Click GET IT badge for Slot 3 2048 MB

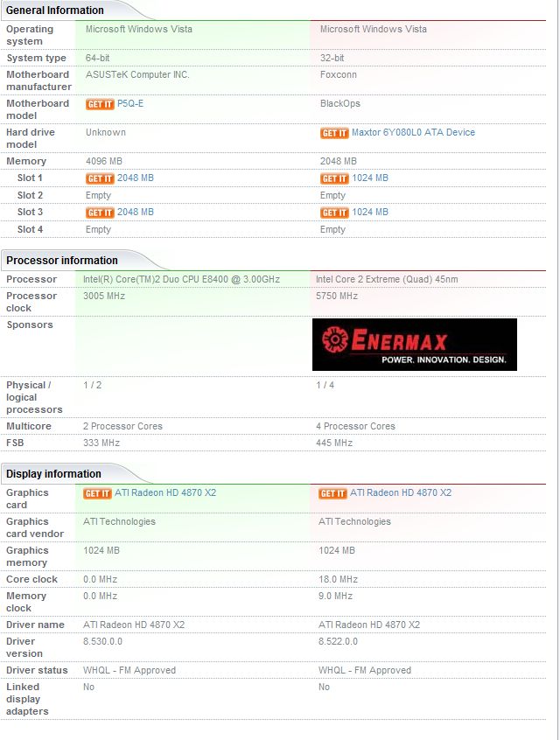click(100, 213)
